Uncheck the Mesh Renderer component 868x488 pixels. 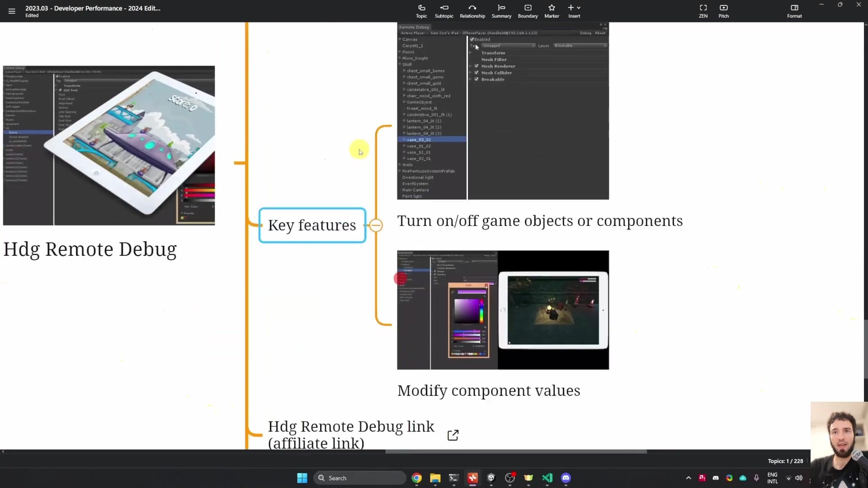pyautogui.click(x=477, y=66)
